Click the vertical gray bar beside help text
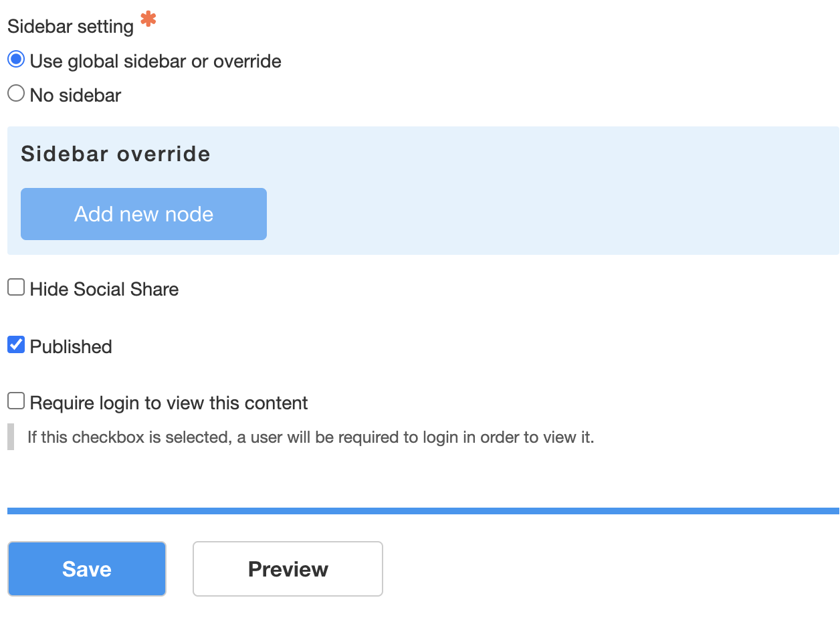840x618 pixels. pyautogui.click(x=10, y=436)
